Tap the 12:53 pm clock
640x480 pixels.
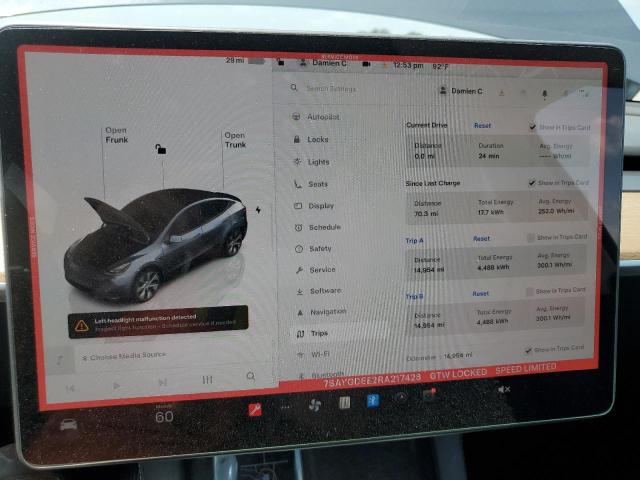click(x=408, y=65)
